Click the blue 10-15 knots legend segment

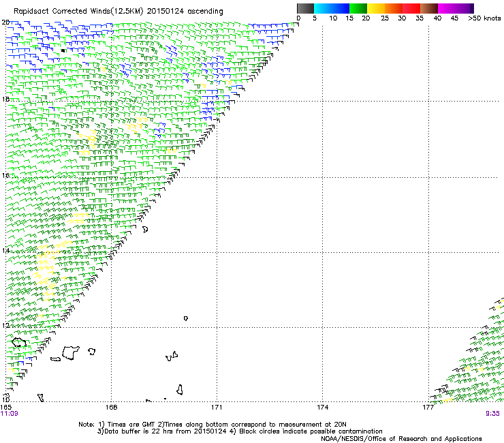341,8
